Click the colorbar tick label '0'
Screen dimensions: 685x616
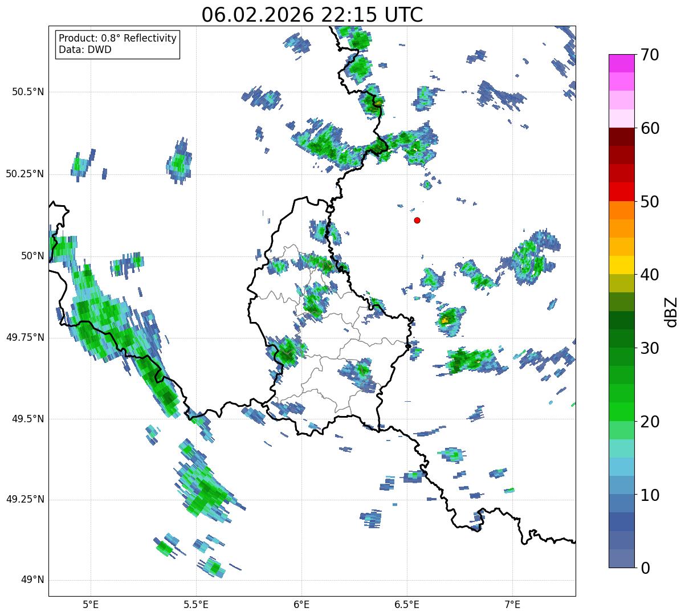tap(645, 568)
